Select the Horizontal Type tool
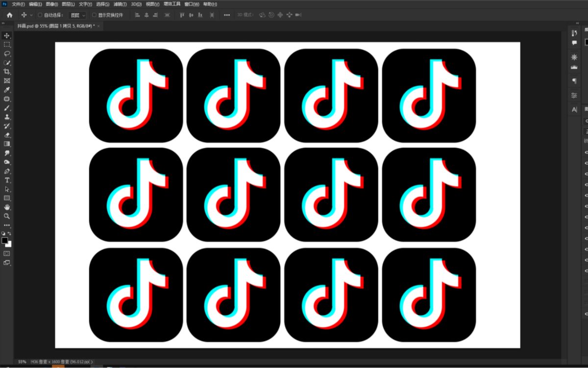Image resolution: width=588 pixels, height=368 pixels. pos(7,180)
